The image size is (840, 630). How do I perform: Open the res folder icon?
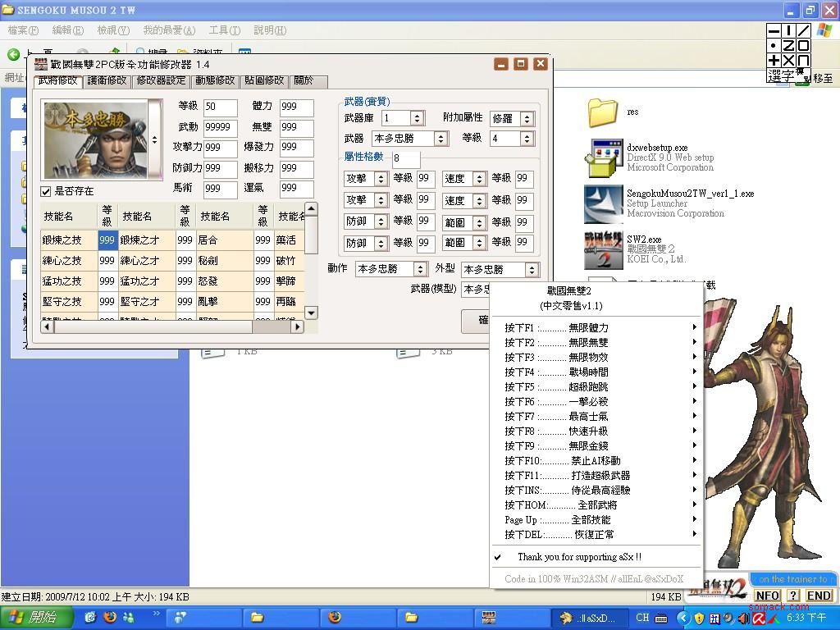point(603,112)
